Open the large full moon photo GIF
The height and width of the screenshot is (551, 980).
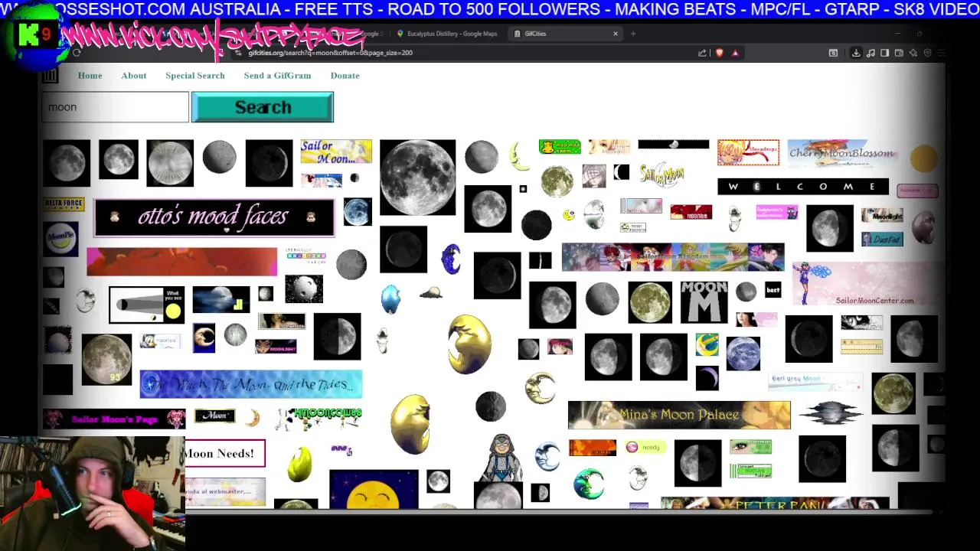tap(417, 178)
